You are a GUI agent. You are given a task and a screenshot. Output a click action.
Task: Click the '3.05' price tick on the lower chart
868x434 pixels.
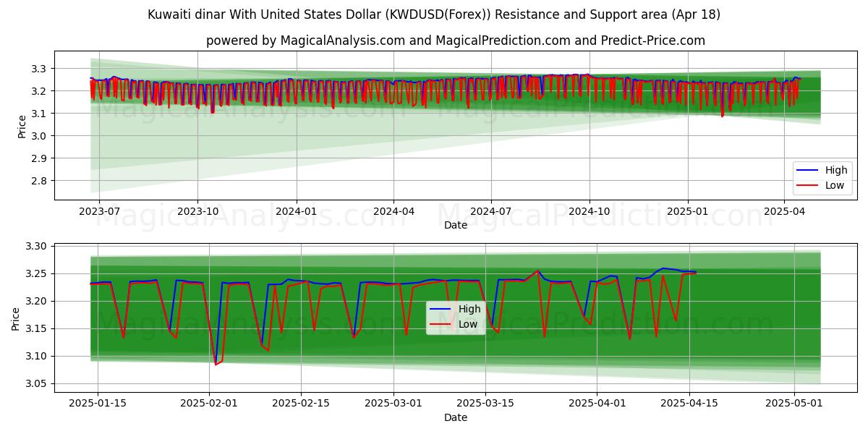tap(36, 384)
